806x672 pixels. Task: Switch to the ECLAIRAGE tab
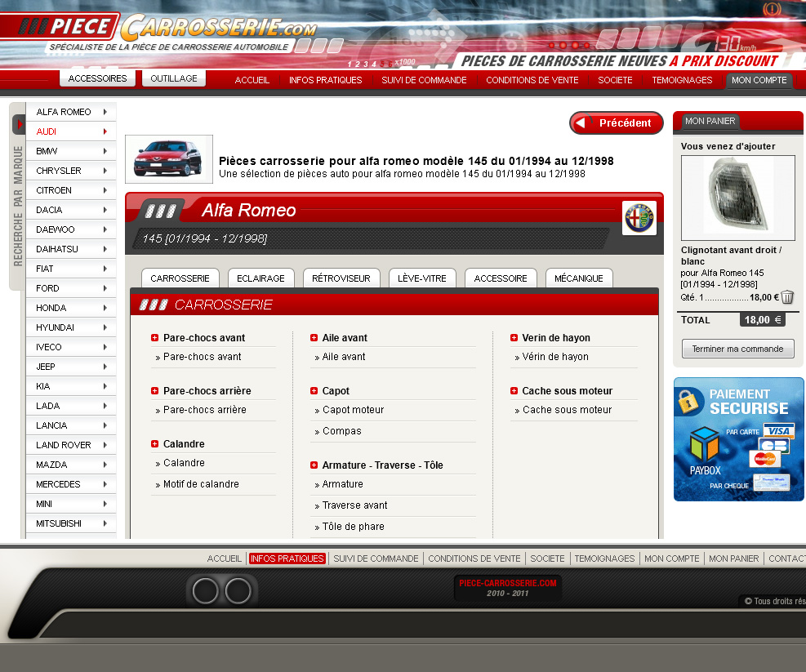261,278
